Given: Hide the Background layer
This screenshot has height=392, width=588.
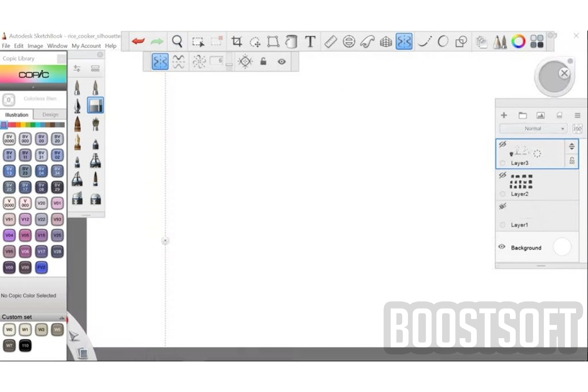Looking at the screenshot, I should coord(502,247).
